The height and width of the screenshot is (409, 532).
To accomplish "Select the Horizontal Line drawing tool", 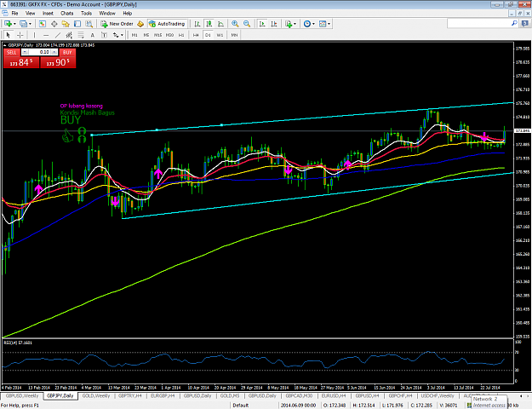I will 46,35.
